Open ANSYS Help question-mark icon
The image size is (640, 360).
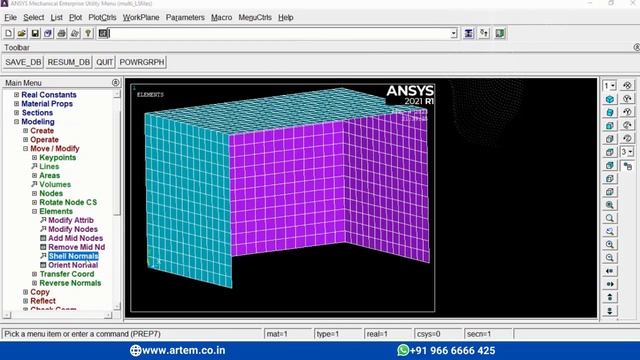point(88,33)
